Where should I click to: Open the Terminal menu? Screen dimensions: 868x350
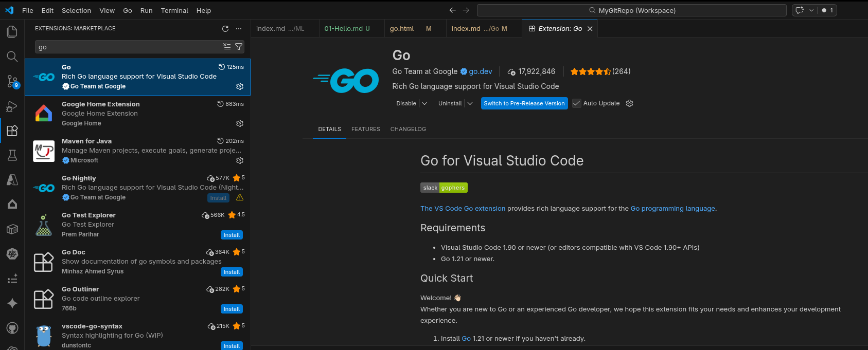(x=174, y=10)
